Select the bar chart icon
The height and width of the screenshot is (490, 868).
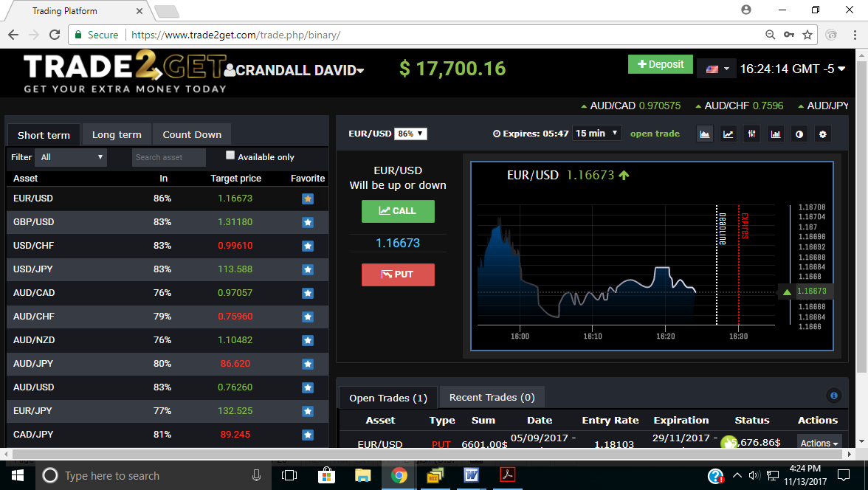(x=776, y=134)
